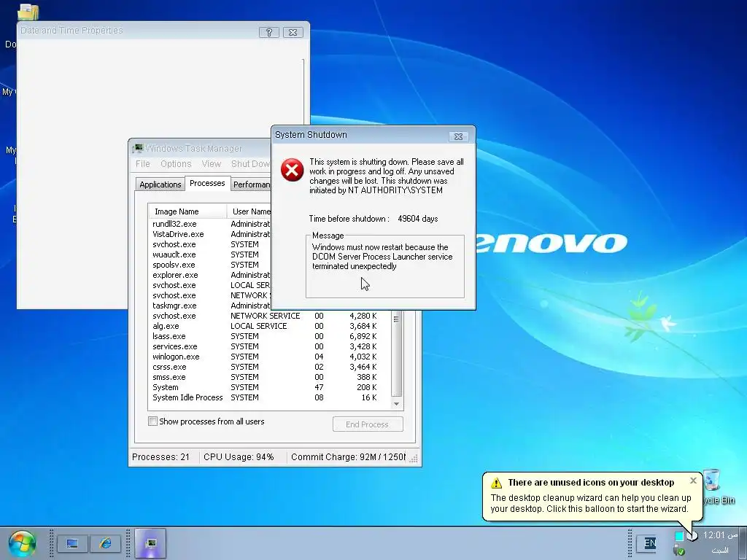Close the unused icons balloon notification

tap(693, 481)
